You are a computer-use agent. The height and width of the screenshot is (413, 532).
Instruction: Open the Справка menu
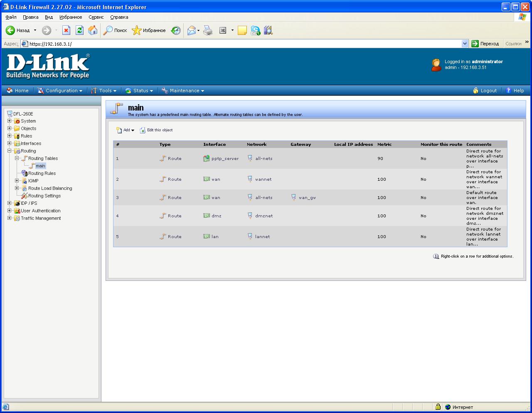click(x=119, y=17)
